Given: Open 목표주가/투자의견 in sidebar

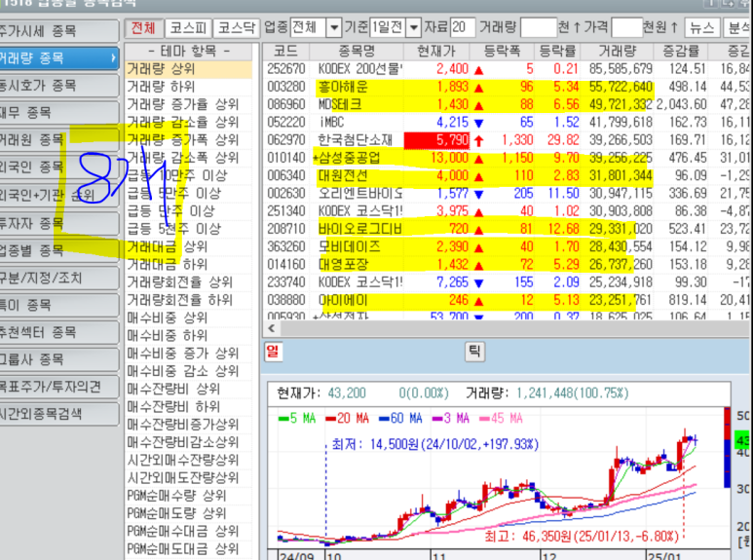Looking at the screenshot, I should (x=58, y=387).
